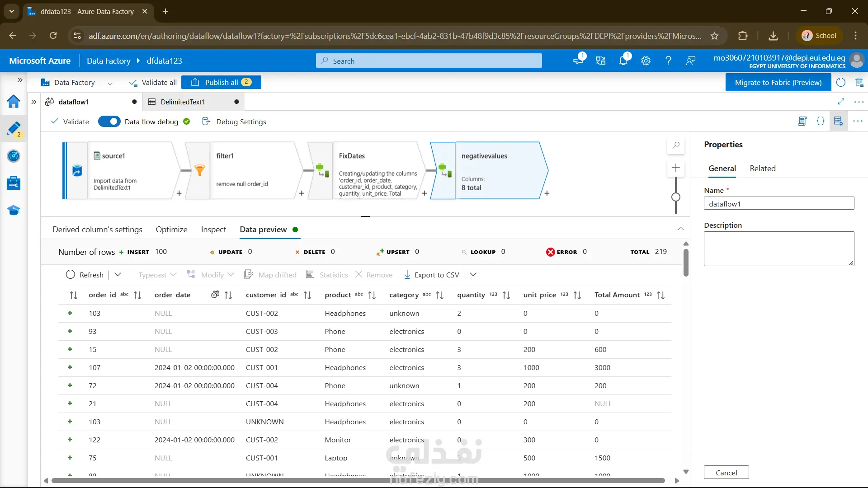Image resolution: width=868 pixels, height=488 pixels.
Task: Click the Publish all button
Action: tap(221, 82)
